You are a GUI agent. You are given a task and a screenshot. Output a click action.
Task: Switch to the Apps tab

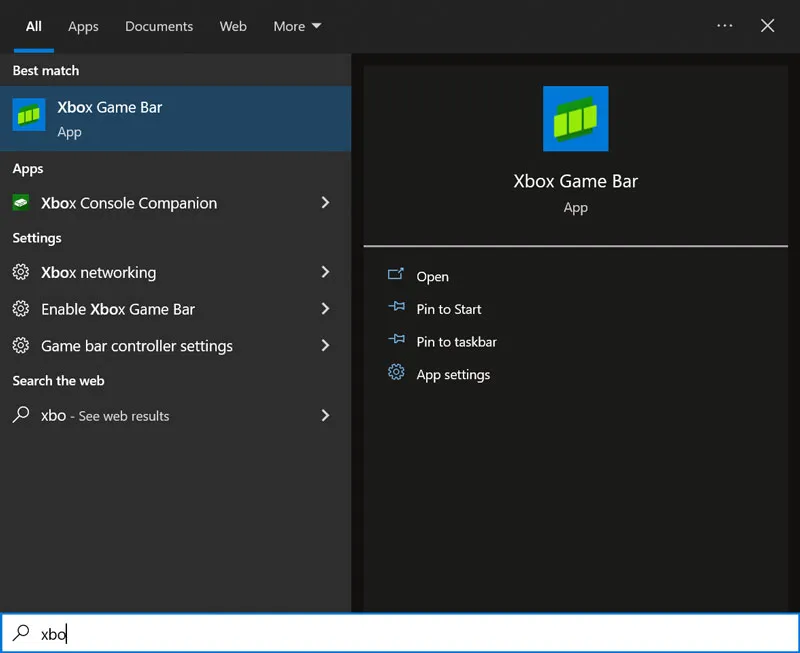83,26
